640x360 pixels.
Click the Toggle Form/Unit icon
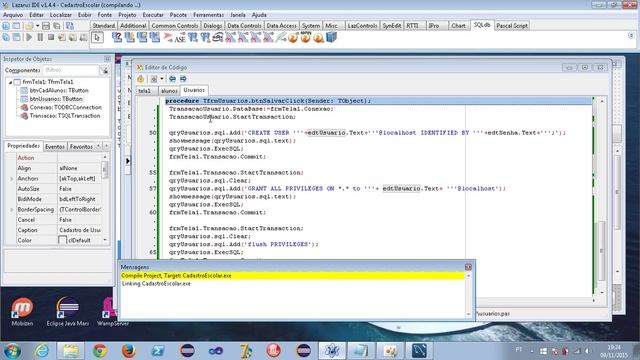(70, 26)
